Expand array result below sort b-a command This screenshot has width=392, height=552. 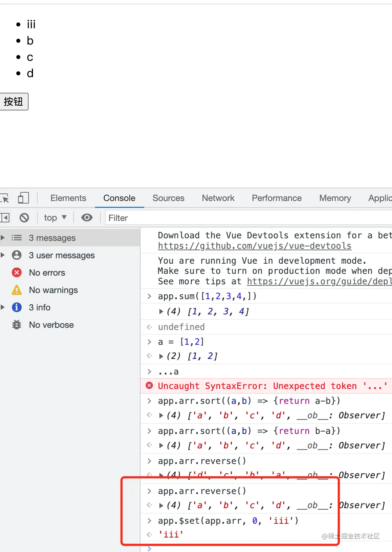(161, 446)
